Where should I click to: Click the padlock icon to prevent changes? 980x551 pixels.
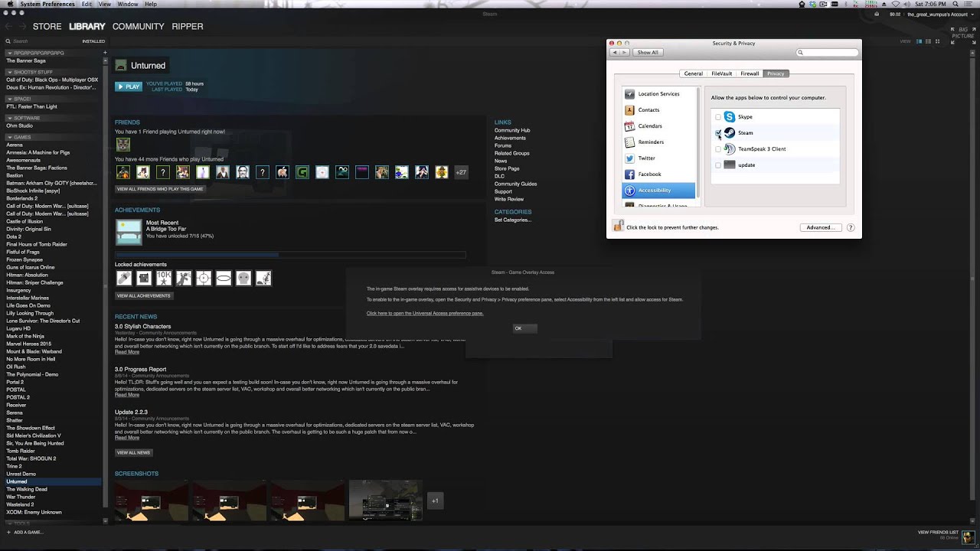point(618,226)
